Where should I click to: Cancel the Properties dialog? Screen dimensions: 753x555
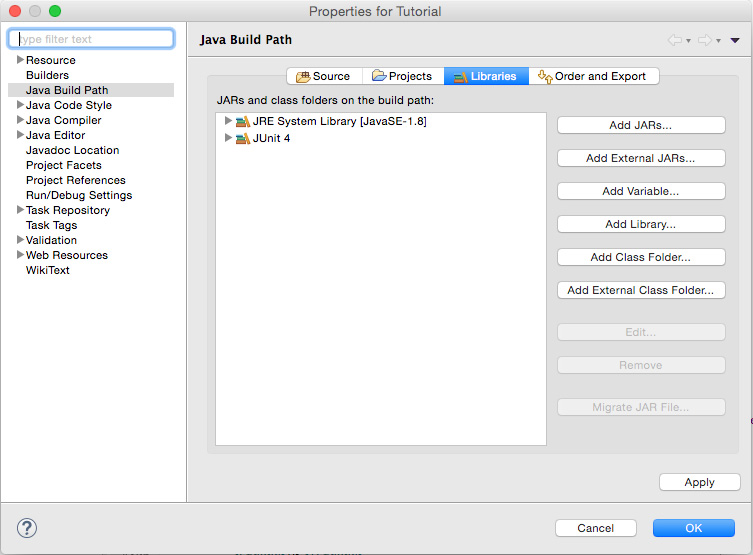tap(595, 527)
